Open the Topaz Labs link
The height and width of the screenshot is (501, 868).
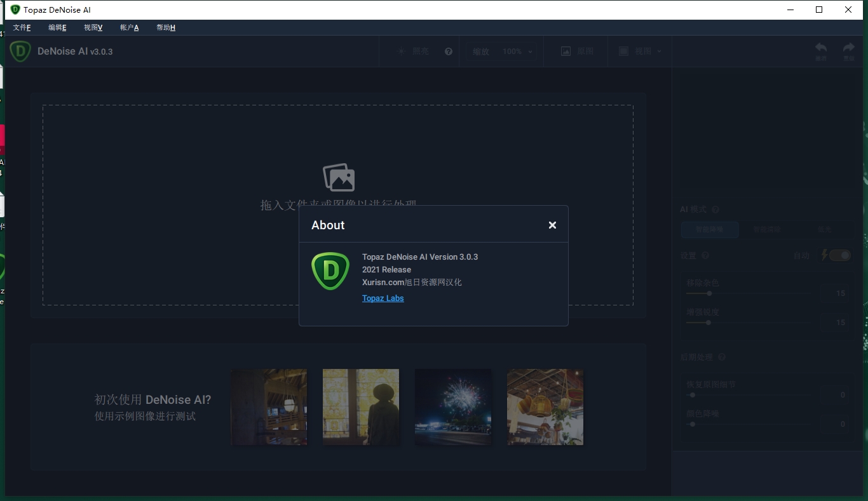pyautogui.click(x=383, y=298)
